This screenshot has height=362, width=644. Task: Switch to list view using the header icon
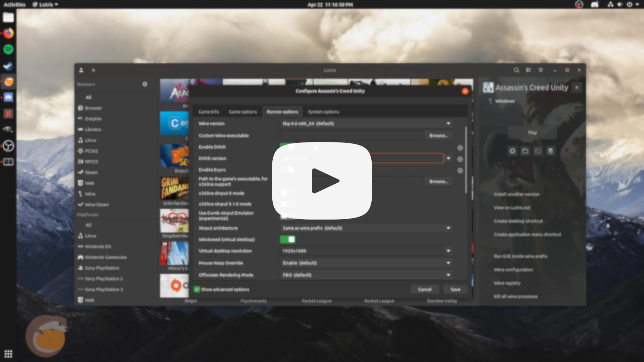coord(529,70)
